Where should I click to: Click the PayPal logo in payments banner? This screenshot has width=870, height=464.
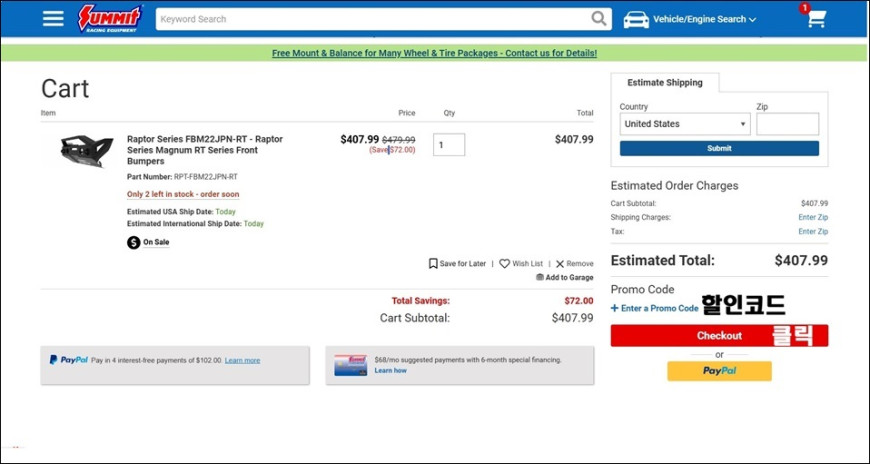[69, 360]
